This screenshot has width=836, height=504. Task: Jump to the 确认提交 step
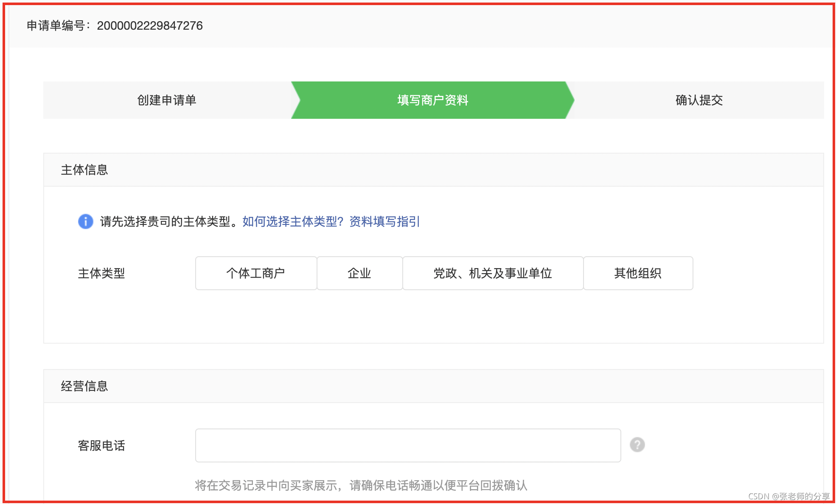pos(699,100)
